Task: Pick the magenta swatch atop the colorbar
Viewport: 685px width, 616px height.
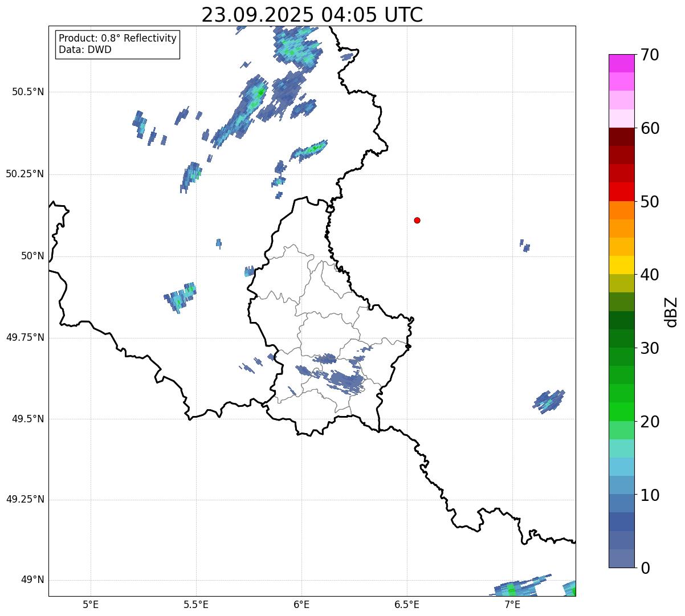Action: (x=621, y=63)
